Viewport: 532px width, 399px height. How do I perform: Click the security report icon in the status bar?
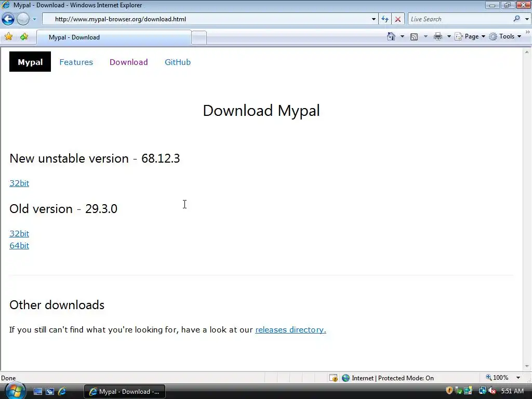(x=333, y=378)
